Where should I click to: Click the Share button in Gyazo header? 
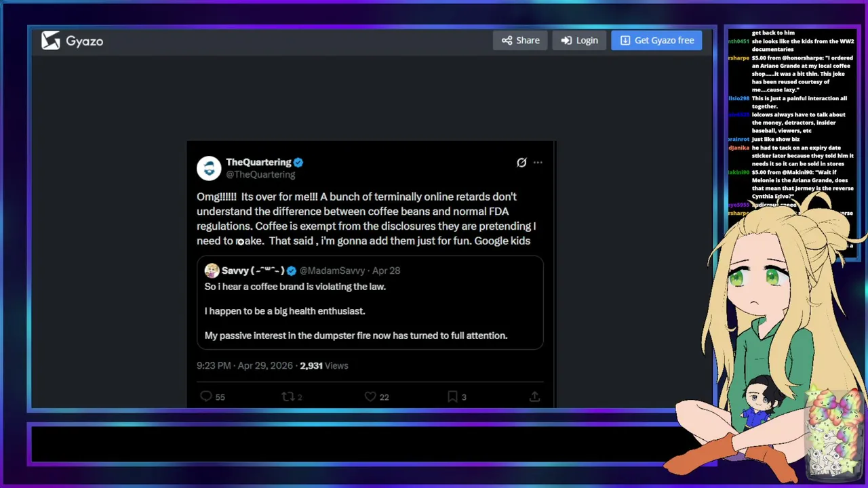tap(521, 41)
